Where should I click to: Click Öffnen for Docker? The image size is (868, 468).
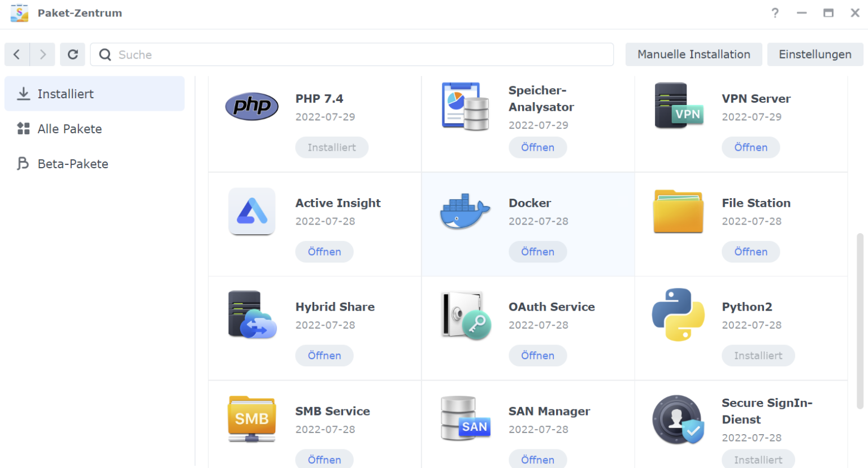click(x=537, y=252)
